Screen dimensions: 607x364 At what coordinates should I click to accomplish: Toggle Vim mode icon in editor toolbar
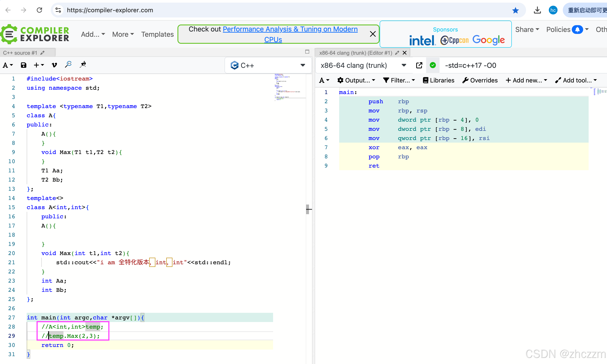coord(54,65)
